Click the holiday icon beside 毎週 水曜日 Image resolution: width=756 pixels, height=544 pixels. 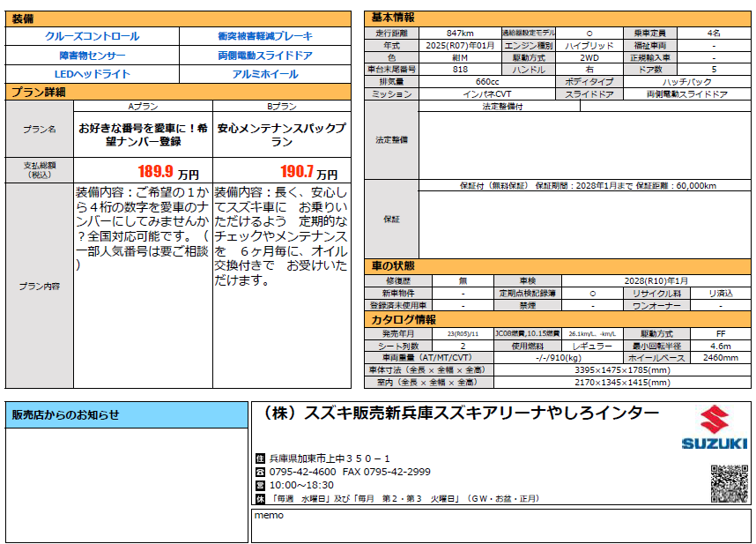pyautogui.click(x=260, y=498)
